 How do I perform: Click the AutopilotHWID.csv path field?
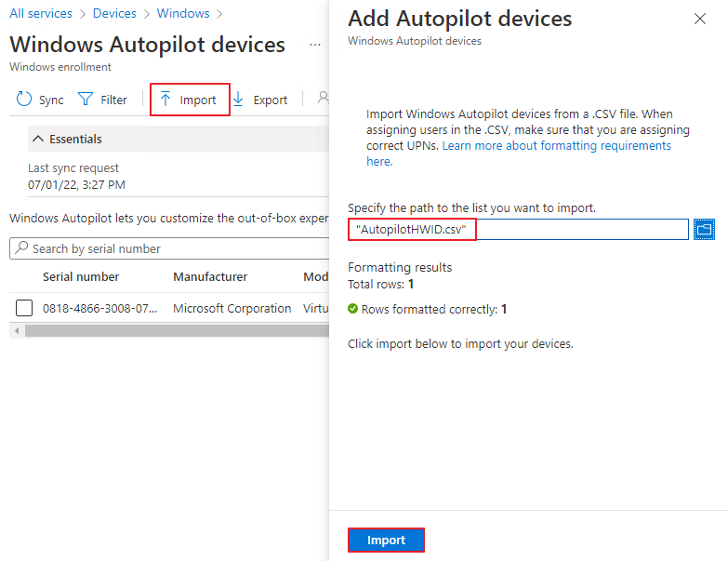518,230
